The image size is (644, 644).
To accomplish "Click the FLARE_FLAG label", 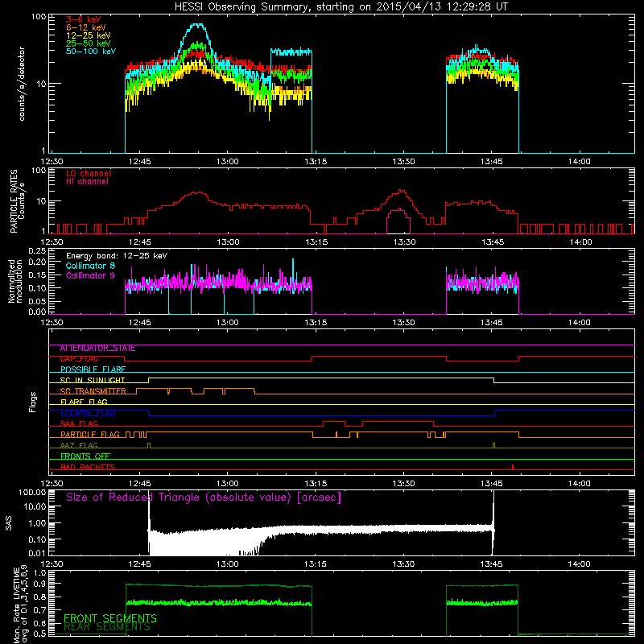I will click(84, 402).
